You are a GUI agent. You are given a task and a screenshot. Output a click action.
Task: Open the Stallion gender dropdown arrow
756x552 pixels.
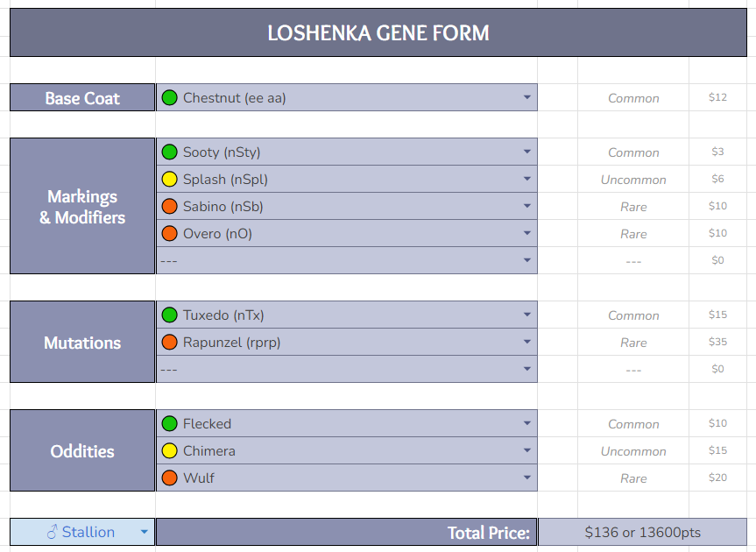[x=145, y=532]
